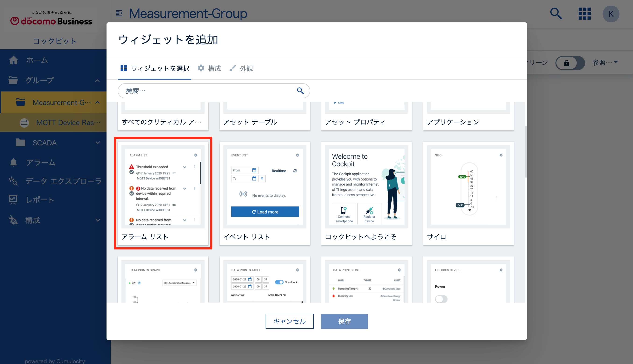The image size is (633, 364).
Task: Collapse the グループ section chevron
Action: click(x=98, y=80)
